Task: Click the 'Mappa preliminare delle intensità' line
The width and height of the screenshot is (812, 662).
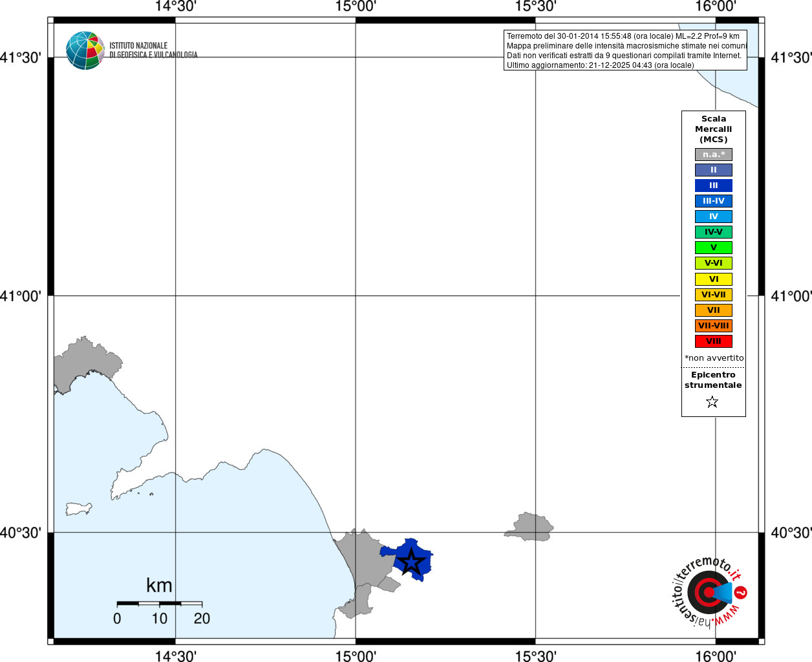Action: 626,46
